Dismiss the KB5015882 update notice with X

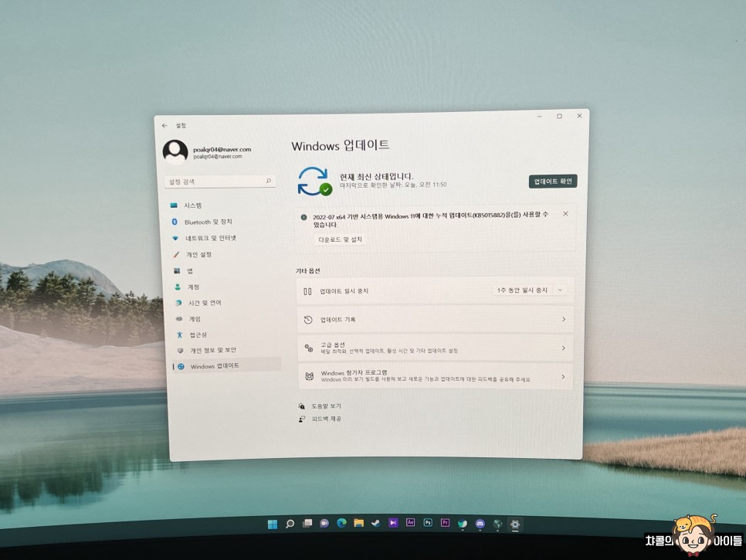tap(566, 214)
